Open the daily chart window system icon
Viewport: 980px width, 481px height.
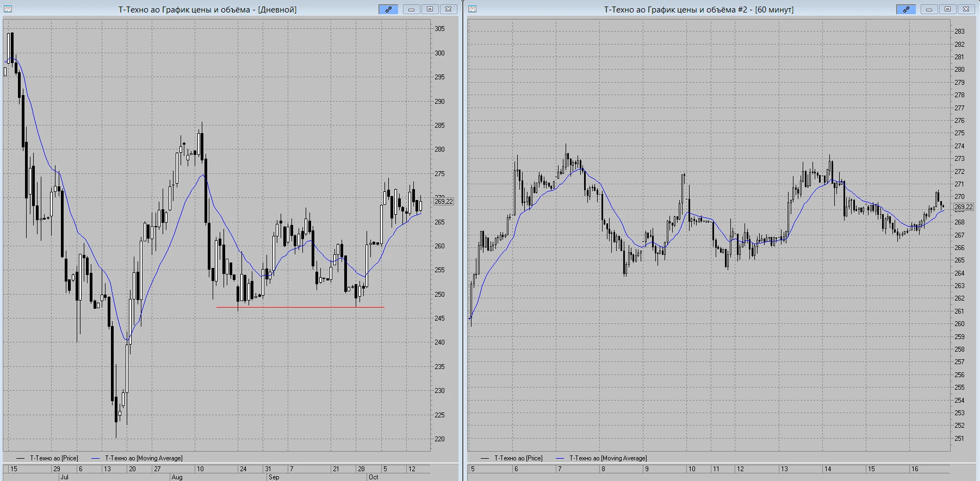point(8,9)
